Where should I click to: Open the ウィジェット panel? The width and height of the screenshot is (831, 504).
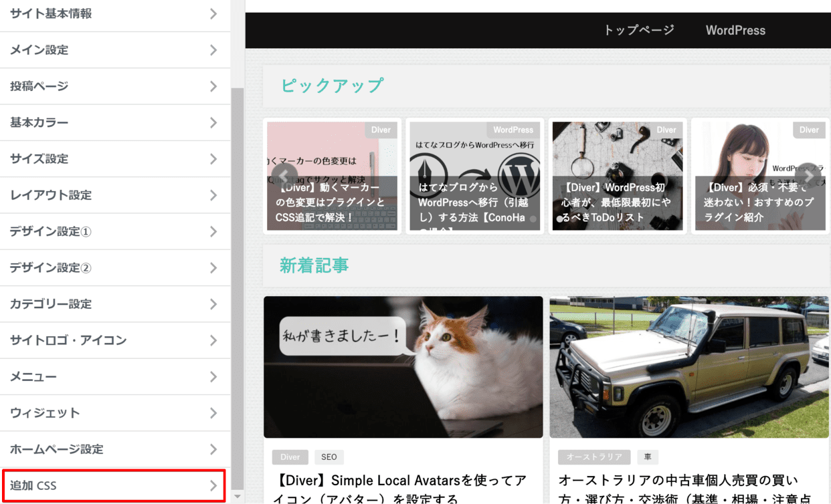(x=114, y=413)
